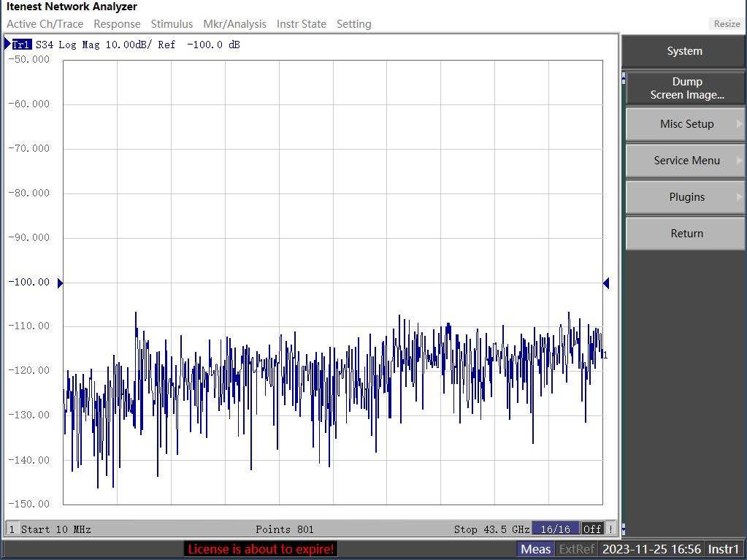
Task: Open the Plugins submenu
Action: (686, 196)
